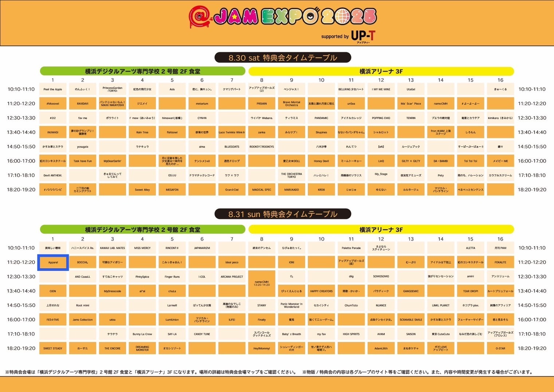Select the MyDresscode cell

[x=113, y=291]
